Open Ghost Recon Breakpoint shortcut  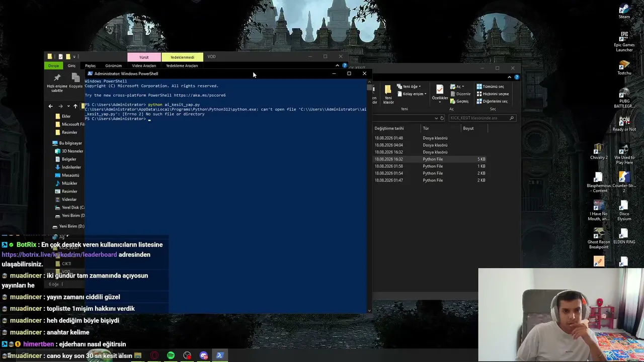[x=599, y=239]
